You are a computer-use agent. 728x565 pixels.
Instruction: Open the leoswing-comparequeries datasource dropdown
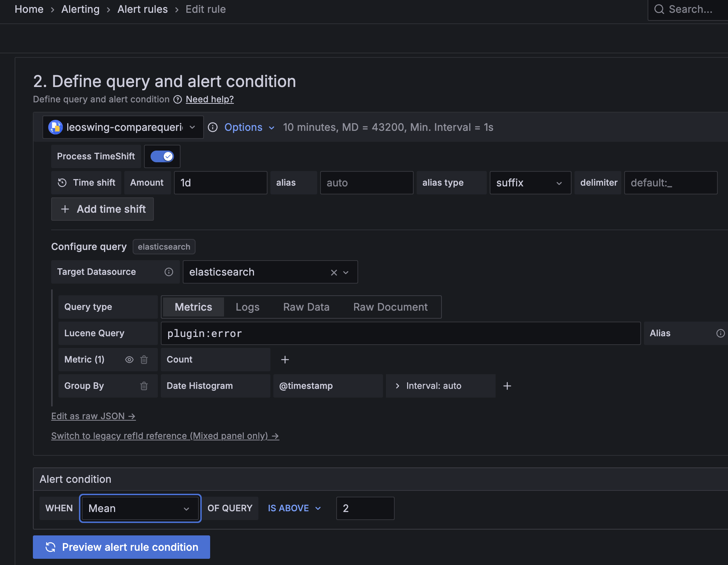click(123, 127)
